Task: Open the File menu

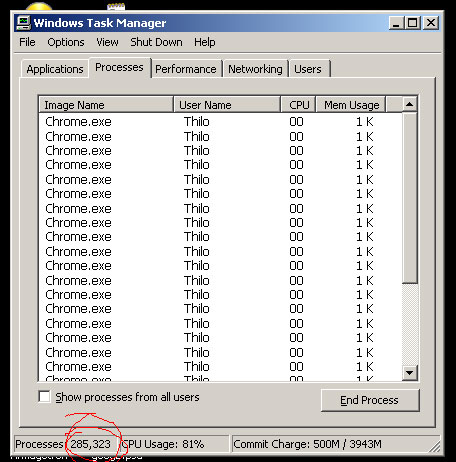Action: coord(27,42)
